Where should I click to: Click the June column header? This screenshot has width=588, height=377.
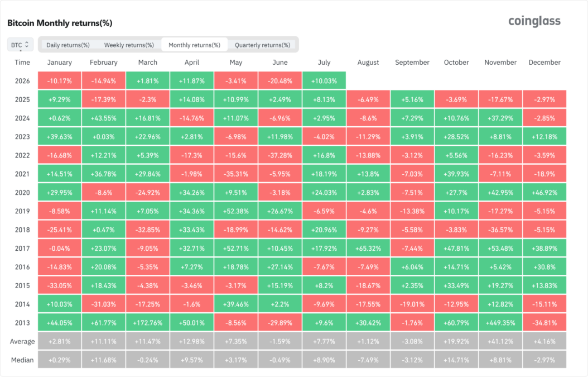tap(279, 63)
